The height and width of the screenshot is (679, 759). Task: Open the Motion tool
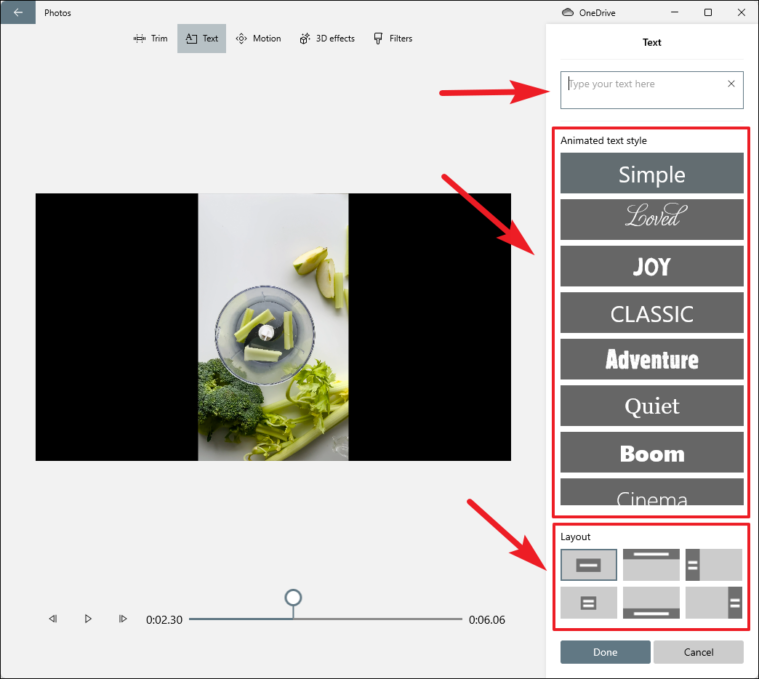coord(258,38)
